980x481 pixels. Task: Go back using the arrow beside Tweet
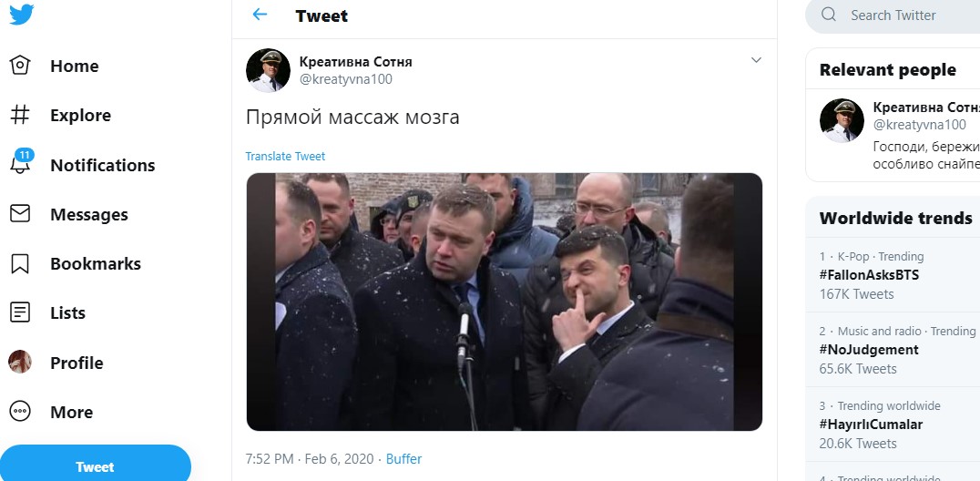click(260, 15)
